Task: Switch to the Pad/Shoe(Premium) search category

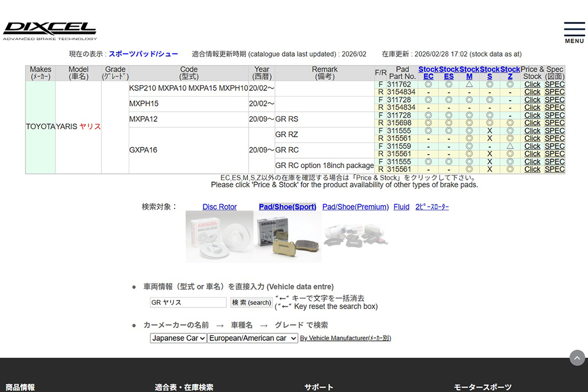Action: 355,207
